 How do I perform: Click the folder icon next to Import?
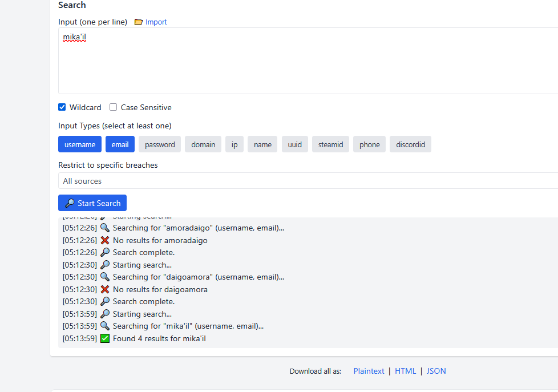coord(139,22)
